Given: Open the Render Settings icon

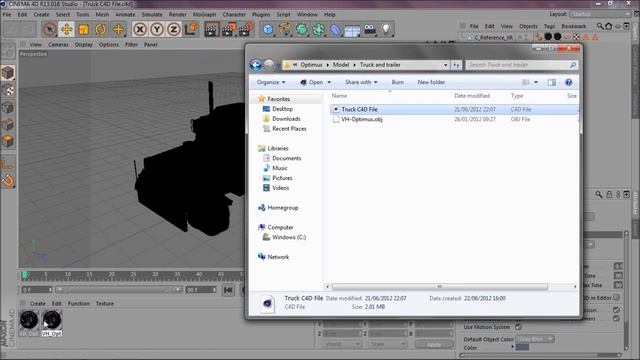Looking at the screenshot, I should (x=246, y=29).
